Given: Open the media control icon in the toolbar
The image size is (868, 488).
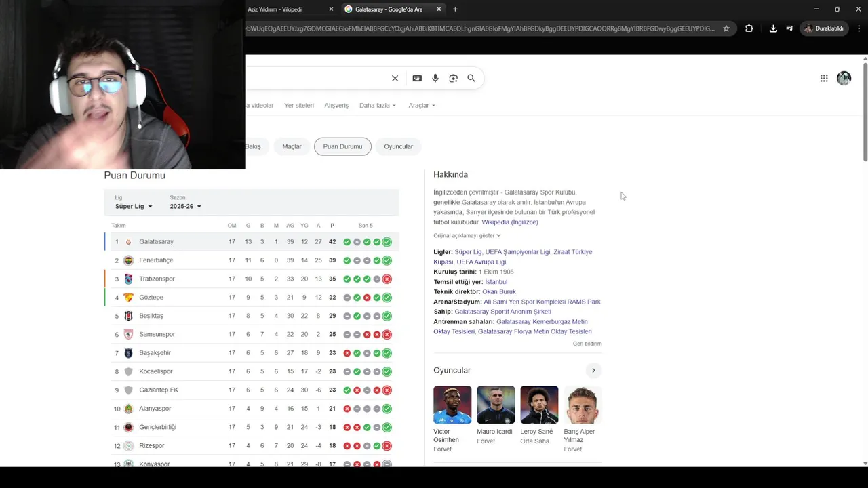Looking at the screenshot, I should [x=790, y=28].
